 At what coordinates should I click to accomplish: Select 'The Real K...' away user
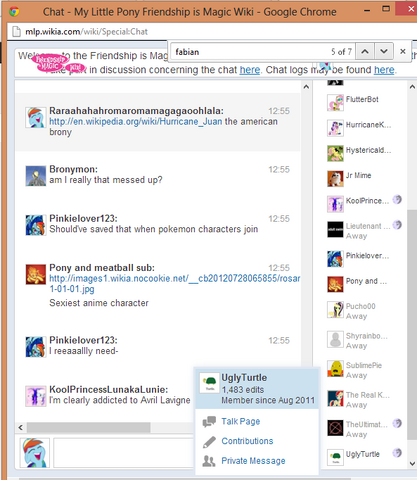tap(363, 399)
